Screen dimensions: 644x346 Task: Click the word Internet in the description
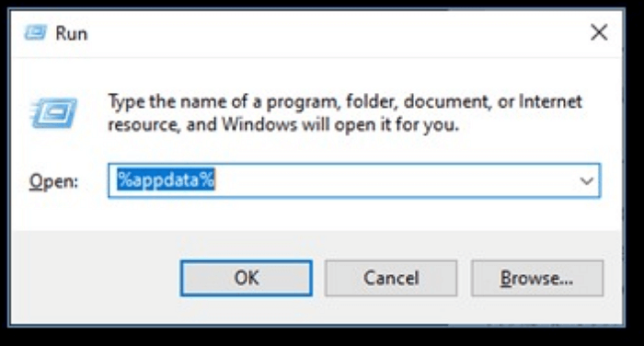(x=550, y=100)
